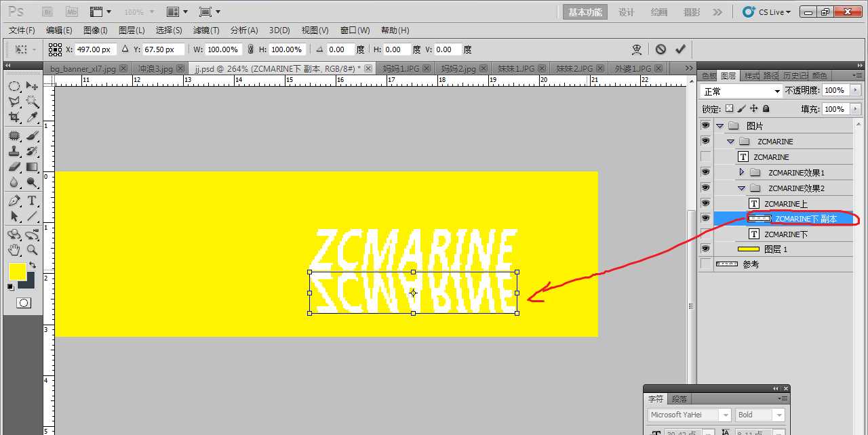868x435 pixels.
Task: Launch Adobe Bridge from the Br icon
Action: (x=48, y=12)
